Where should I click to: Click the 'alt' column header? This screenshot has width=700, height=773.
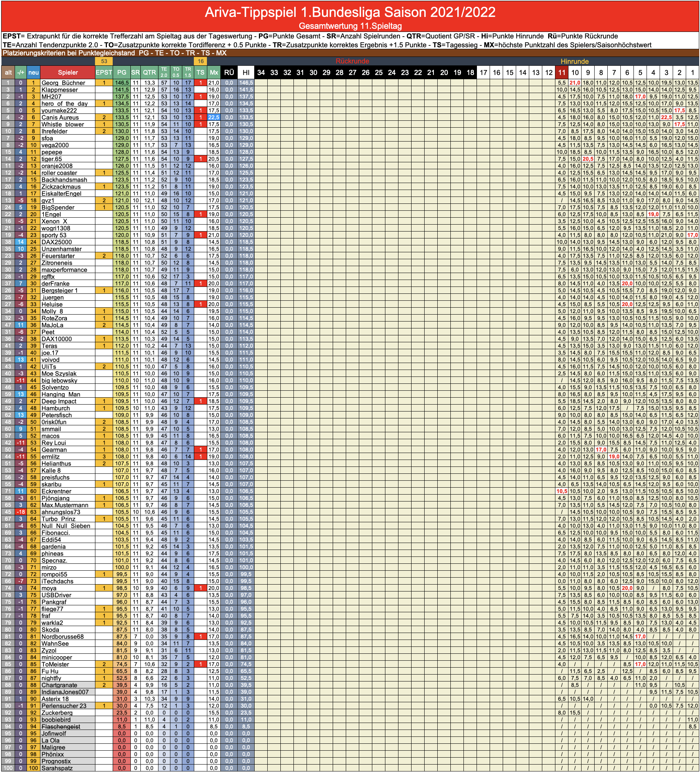click(x=8, y=72)
